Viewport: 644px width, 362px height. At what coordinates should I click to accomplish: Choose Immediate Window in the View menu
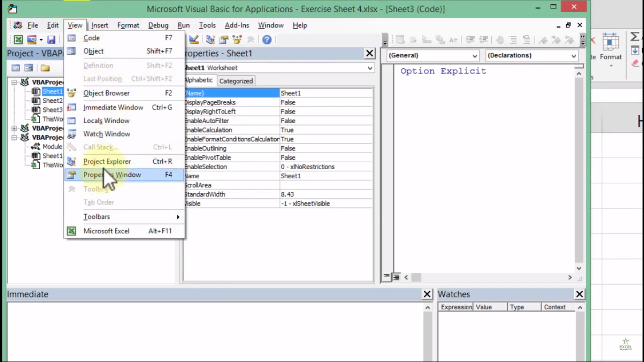(124, 107)
